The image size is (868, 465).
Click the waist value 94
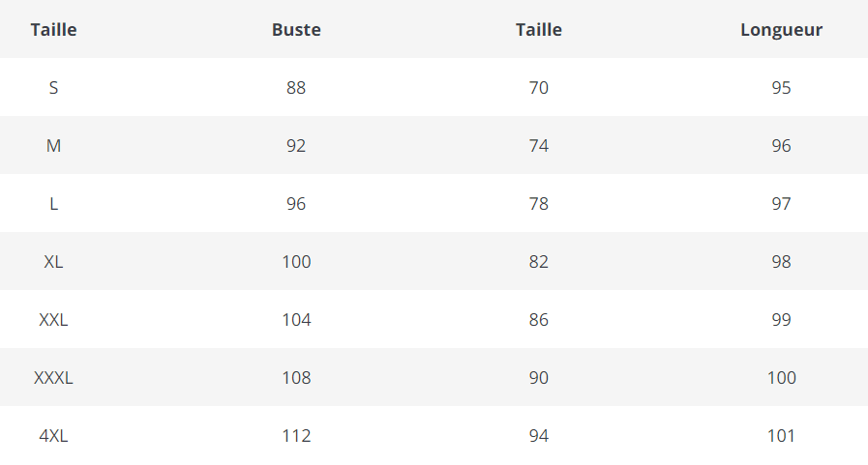point(539,436)
